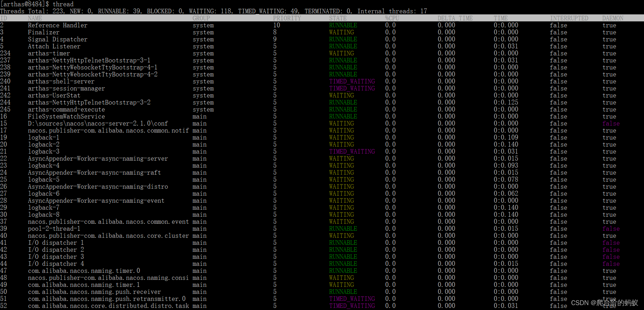The image size is (644, 310).
Task: Select the 'Signal Dispatcher' thread name
Action: [58, 39]
